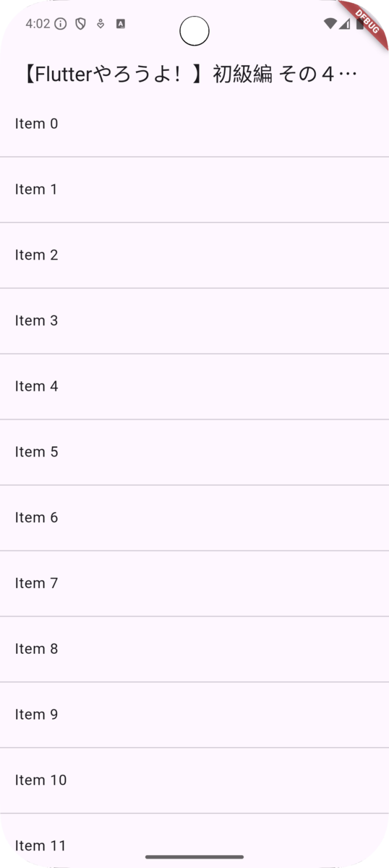Select Item 0 in the list
This screenshot has width=389, height=868.
click(194, 124)
